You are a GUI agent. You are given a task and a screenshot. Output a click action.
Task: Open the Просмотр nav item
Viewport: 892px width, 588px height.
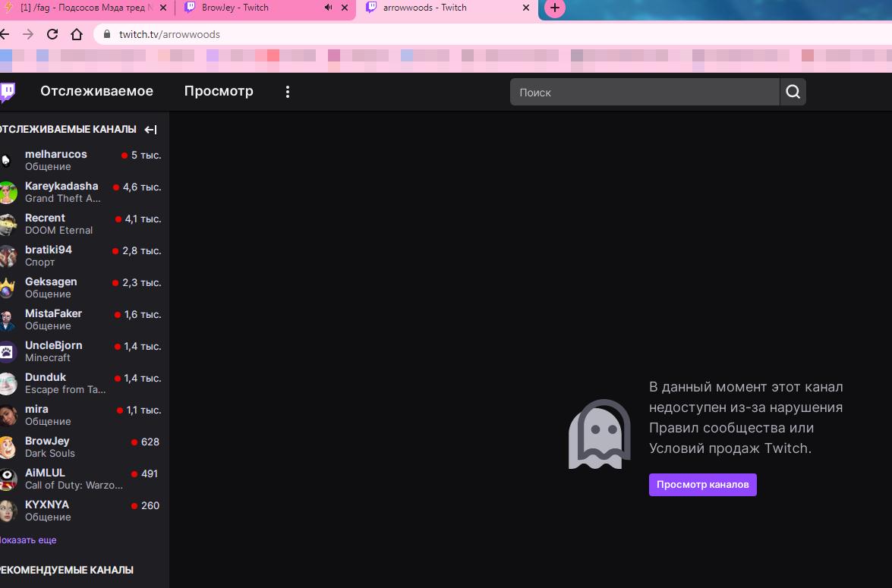coord(219,91)
